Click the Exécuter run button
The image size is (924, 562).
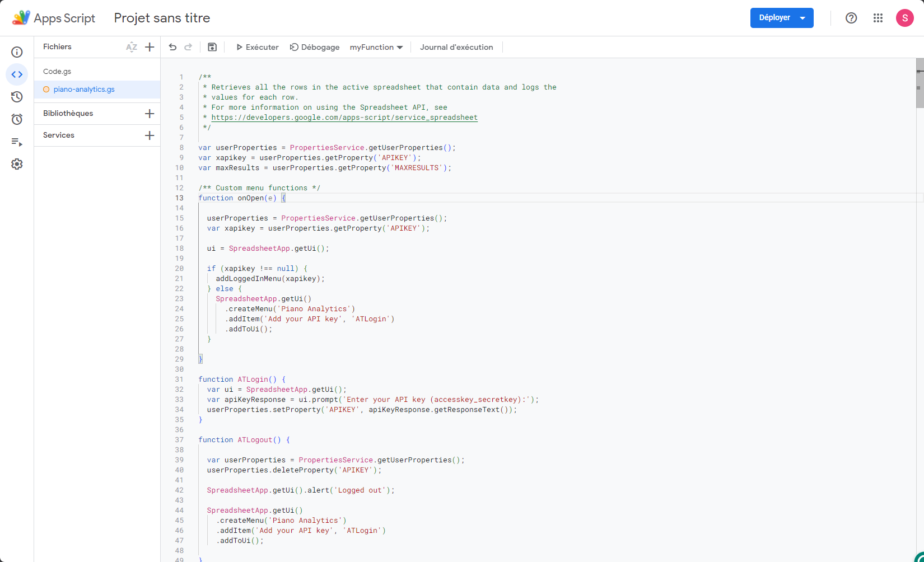pos(257,47)
